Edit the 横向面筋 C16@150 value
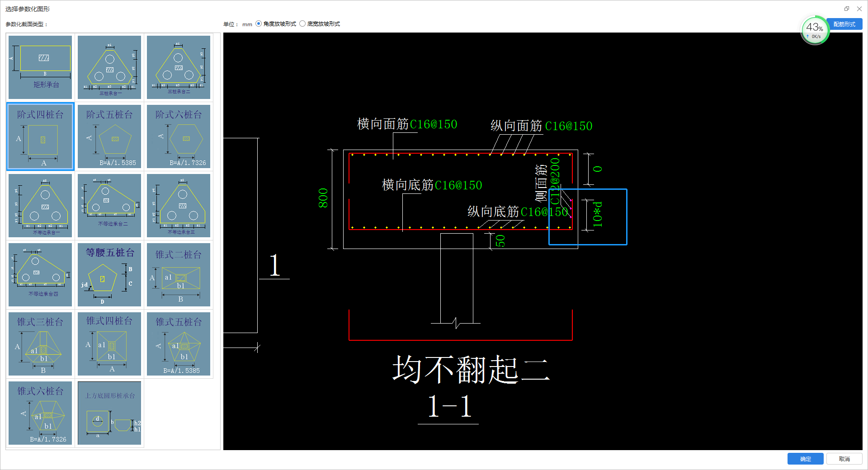Image resolution: width=868 pixels, height=470 pixels. tap(434, 124)
